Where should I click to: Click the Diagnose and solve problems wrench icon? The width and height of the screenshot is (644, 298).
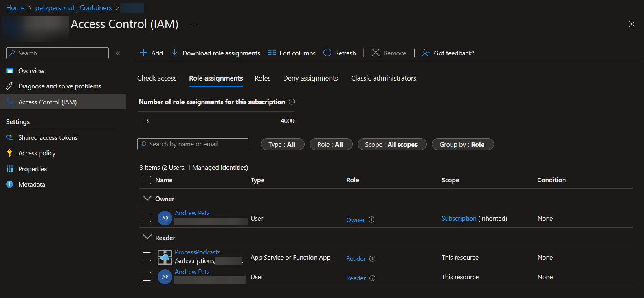10,86
